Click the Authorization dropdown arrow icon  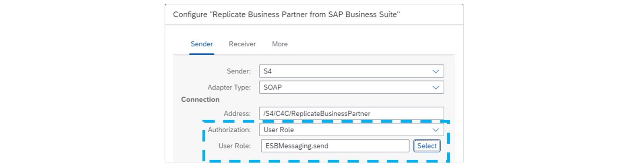pyautogui.click(x=436, y=130)
